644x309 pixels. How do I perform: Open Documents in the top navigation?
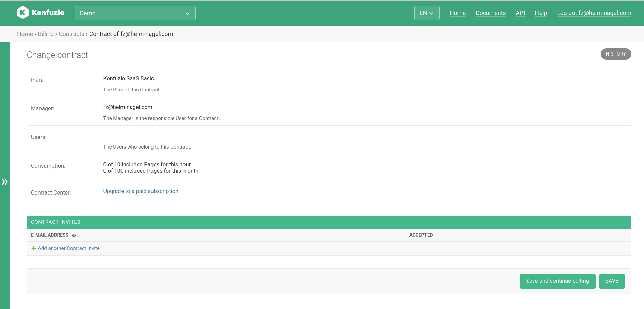coord(490,13)
